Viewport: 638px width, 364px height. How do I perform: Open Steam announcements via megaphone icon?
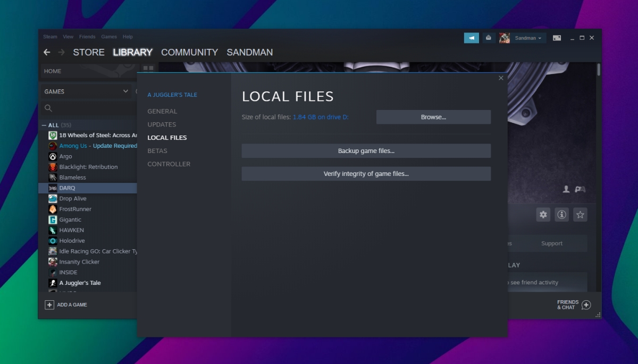point(471,38)
